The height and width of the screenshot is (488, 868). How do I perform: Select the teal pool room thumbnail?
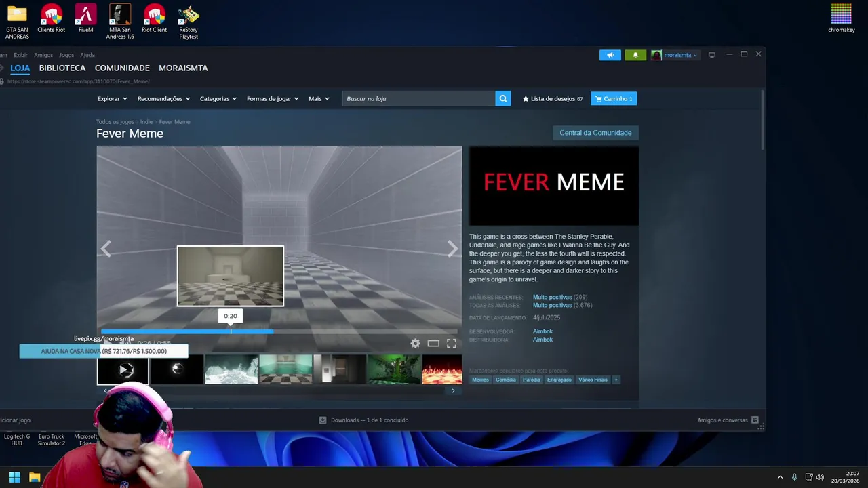coord(285,369)
